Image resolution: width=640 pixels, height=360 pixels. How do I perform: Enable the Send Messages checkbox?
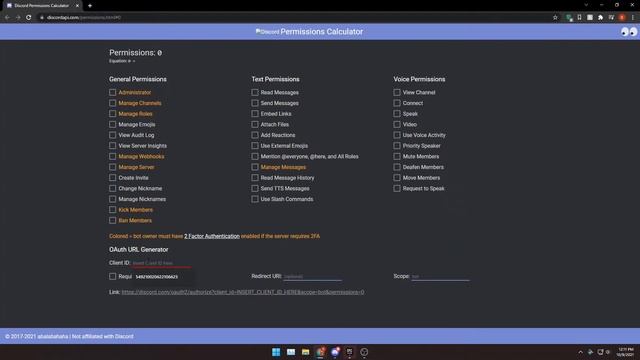pos(255,103)
